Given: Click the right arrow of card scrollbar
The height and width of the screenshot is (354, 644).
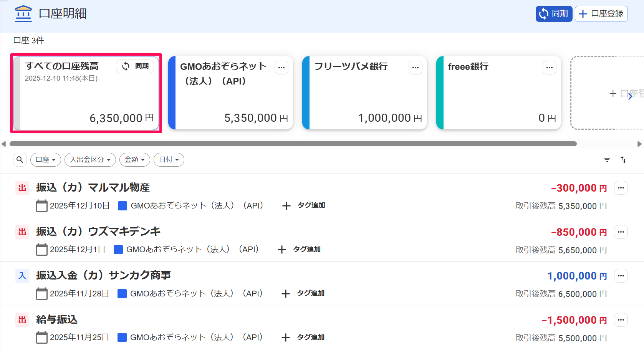Looking at the screenshot, I should [639, 144].
